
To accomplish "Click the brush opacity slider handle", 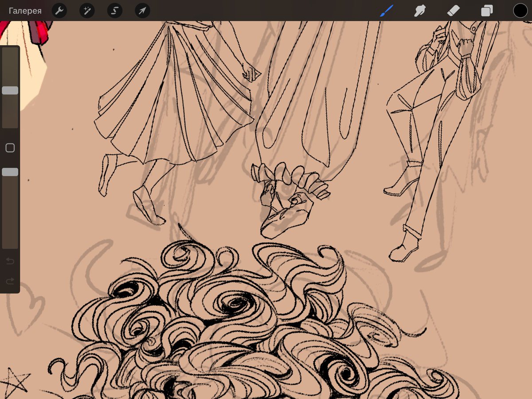I will (x=10, y=172).
